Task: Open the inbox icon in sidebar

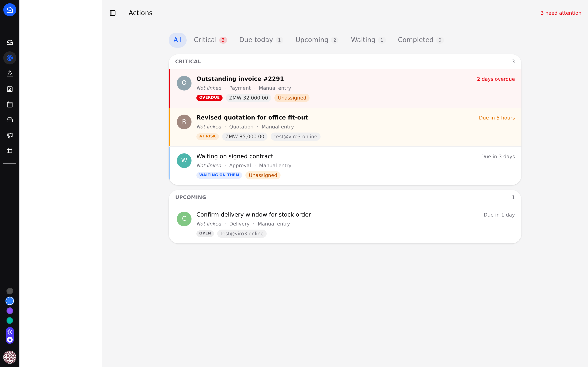Action: click(10, 42)
